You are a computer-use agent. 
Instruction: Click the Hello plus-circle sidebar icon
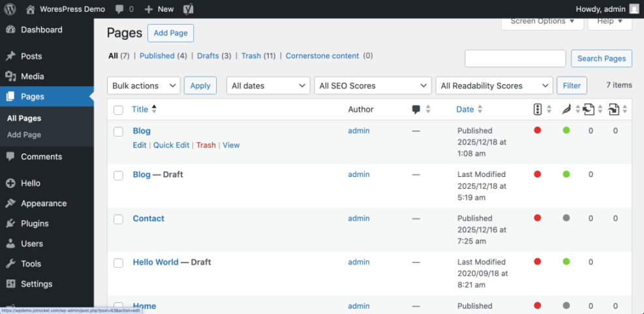(10, 183)
